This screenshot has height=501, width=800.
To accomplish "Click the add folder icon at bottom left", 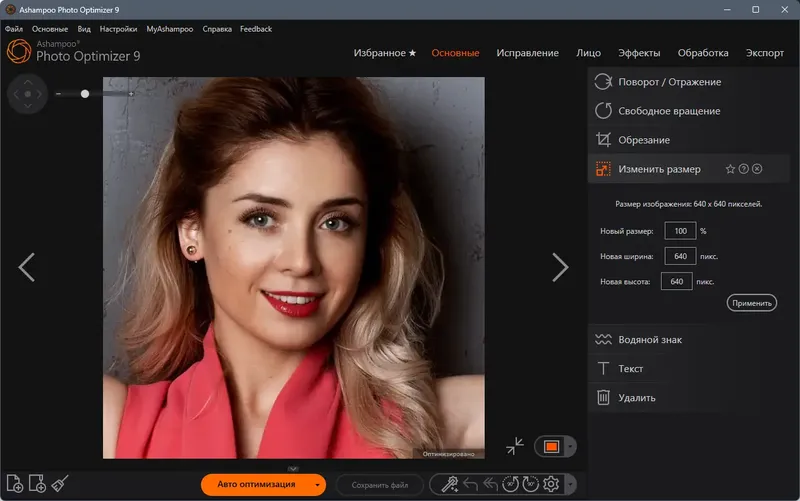I will click(37, 485).
